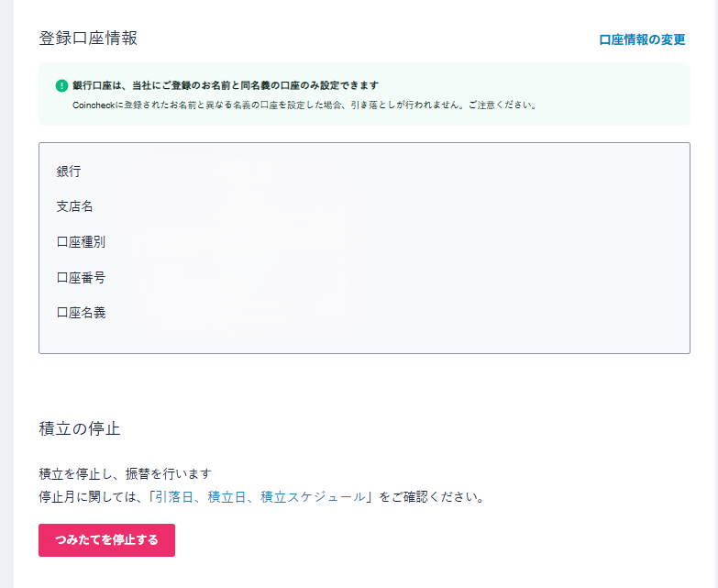Click the bold notice text 銀行口座は、当社に…

(226, 85)
